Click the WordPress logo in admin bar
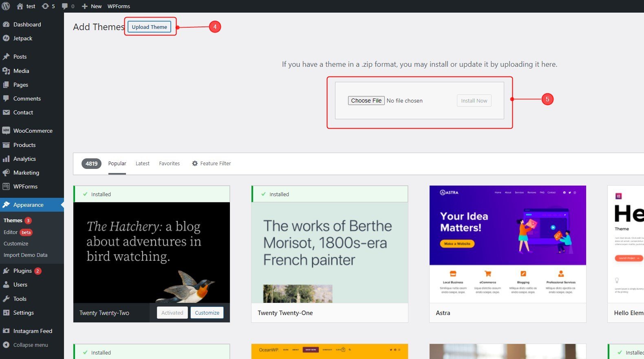Image resolution: width=644 pixels, height=359 pixels. click(x=6, y=6)
